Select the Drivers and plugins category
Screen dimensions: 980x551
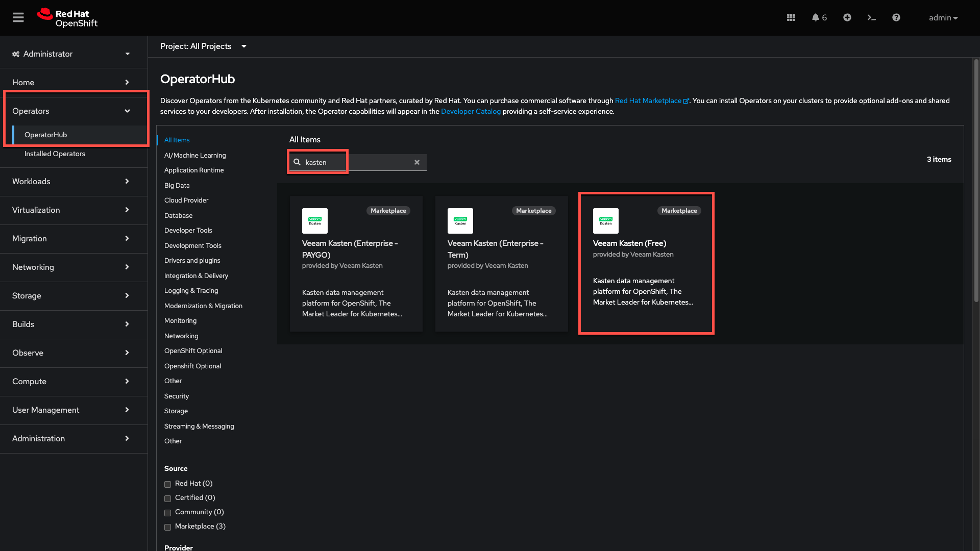pyautogui.click(x=192, y=260)
